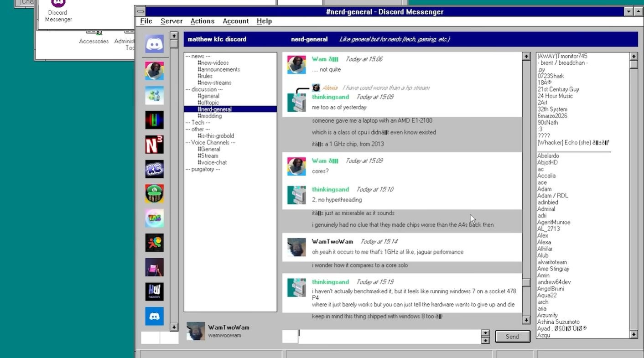Select the blue Discord-logo server at list bottom
The width and height of the screenshot is (644, 358).
154,316
